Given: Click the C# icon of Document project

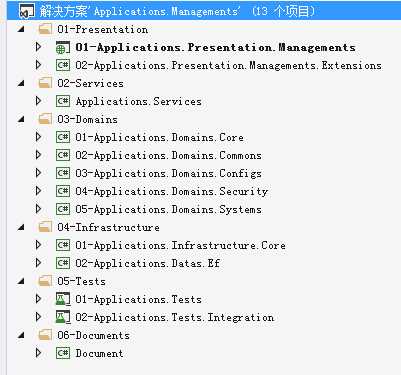Looking at the screenshot, I should pyautogui.click(x=63, y=353).
